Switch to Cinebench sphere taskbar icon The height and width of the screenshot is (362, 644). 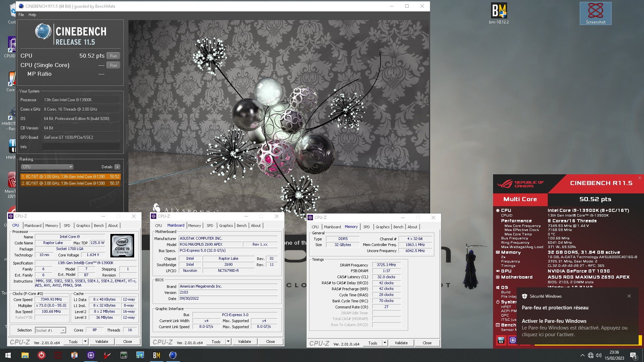pyautogui.click(x=173, y=355)
